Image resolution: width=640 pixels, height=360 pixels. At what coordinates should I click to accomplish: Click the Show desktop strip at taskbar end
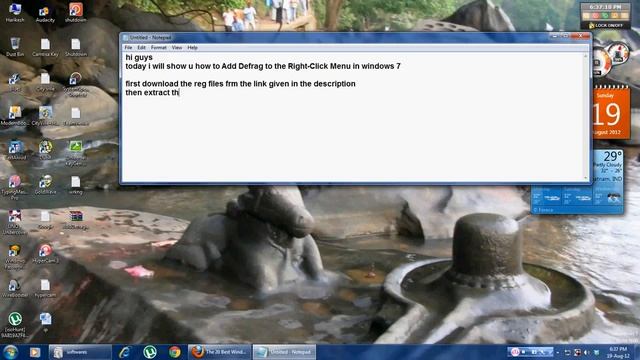point(637,352)
